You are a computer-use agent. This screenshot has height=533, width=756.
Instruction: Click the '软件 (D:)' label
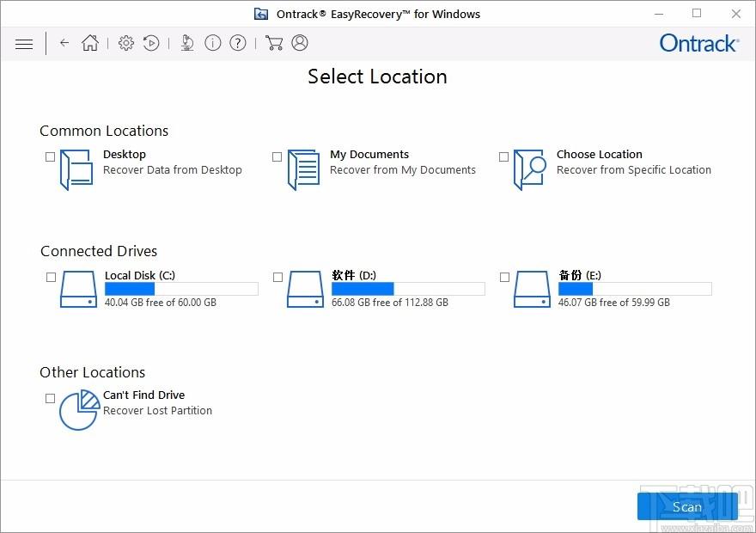pos(354,275)
